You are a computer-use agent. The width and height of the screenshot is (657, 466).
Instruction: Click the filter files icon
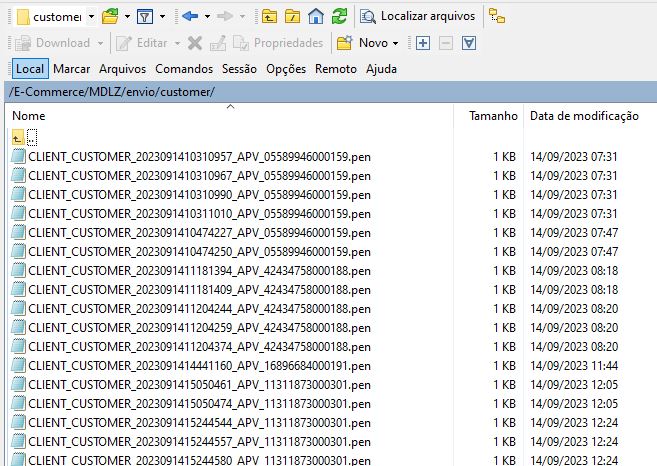144,17
